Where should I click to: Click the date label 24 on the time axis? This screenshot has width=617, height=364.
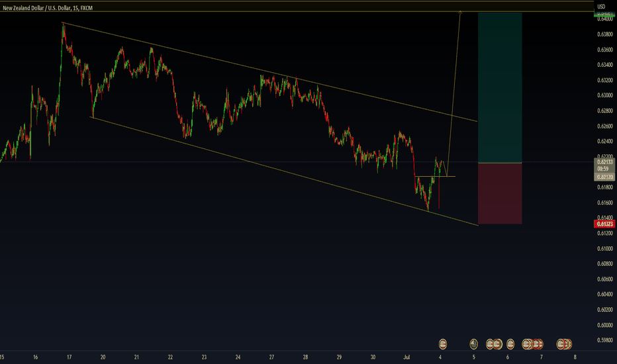pos(238,357)
